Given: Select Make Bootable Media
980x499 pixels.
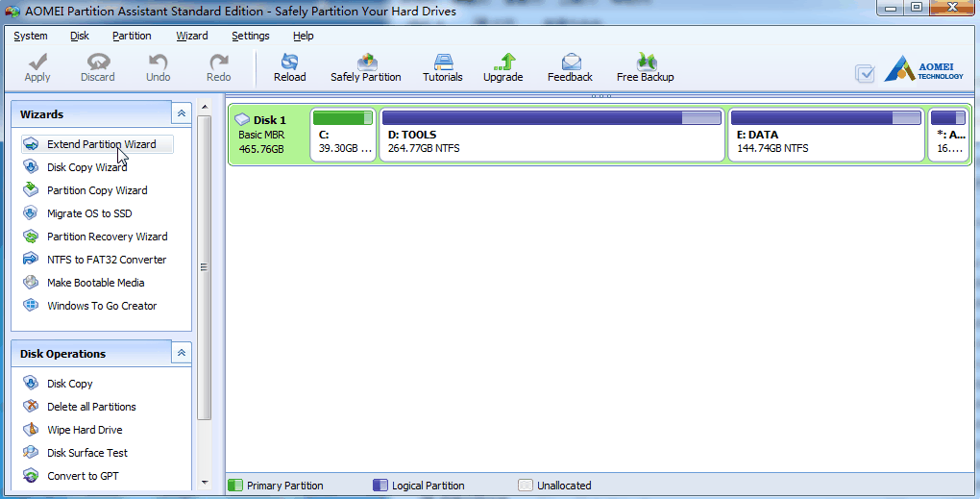Looking at the screenshot, I should coord(97,283).
